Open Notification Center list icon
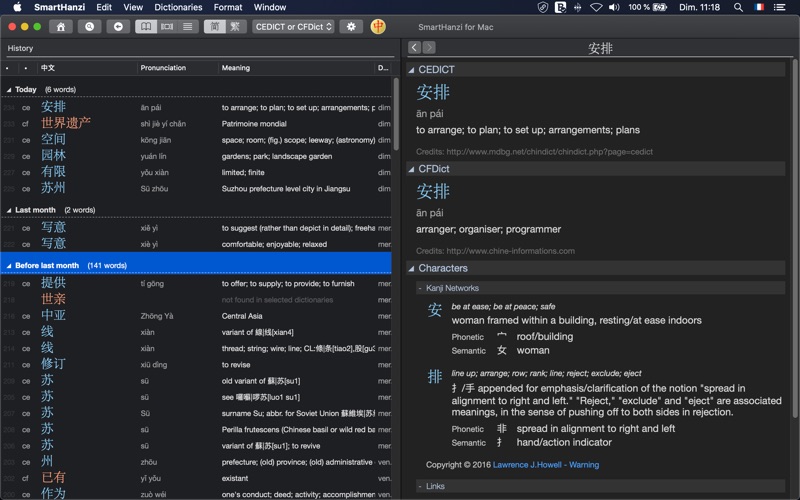 779,7
